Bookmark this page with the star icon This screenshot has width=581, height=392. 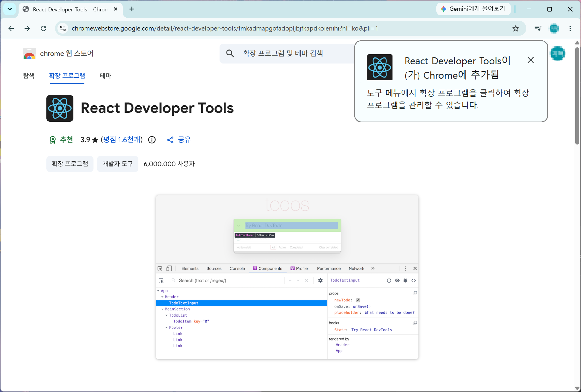pyautogui.click(x=516, y=29)
